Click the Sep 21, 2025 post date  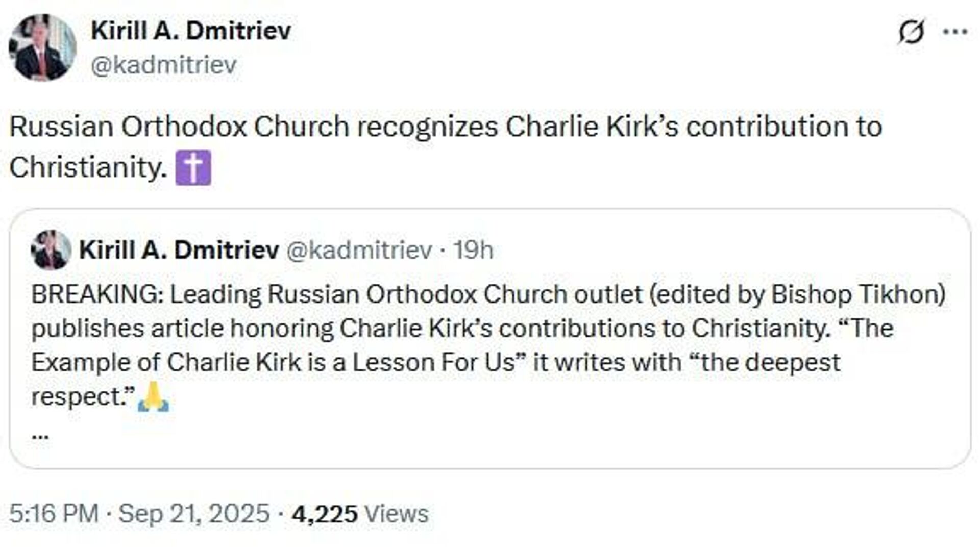coord(194,513)
